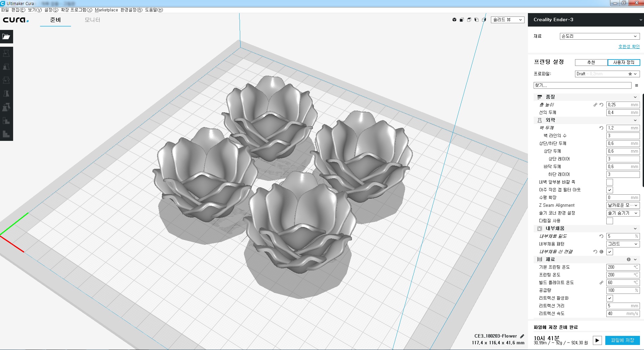Open the 확장 프로그램(X) menu
644x350 pixels.
[x=76, y=10]
